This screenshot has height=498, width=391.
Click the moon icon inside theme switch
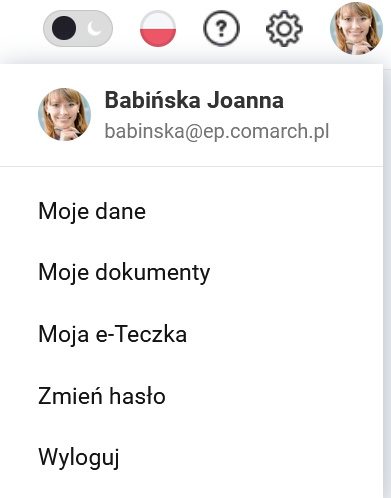(94, 28)
